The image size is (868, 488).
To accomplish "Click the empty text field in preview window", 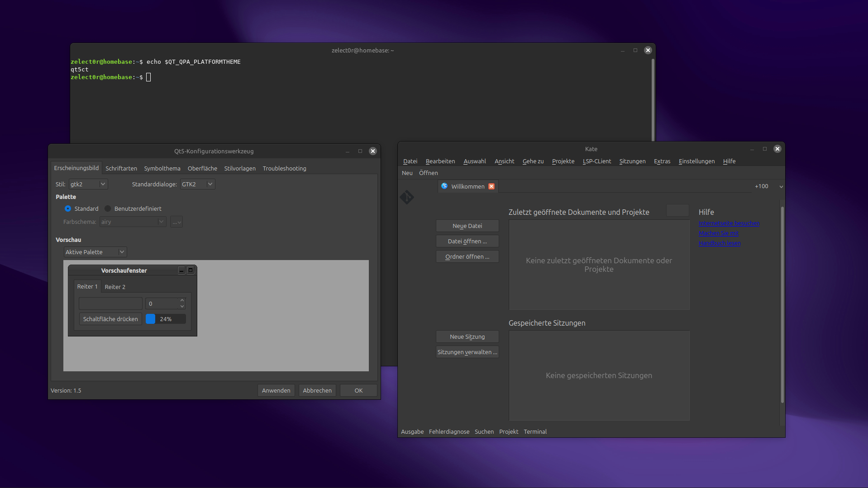I will point(110,303).
